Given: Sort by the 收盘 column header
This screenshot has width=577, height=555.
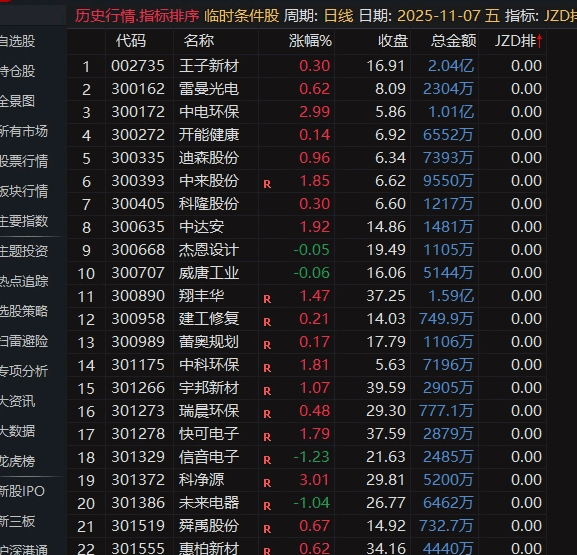Looking at the screenshot, I should point(393,41).
